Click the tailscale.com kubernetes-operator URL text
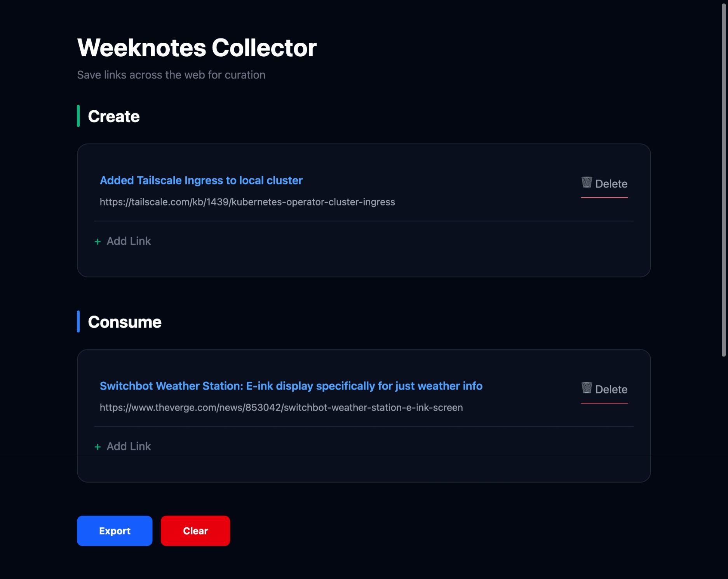 (247, 202)
